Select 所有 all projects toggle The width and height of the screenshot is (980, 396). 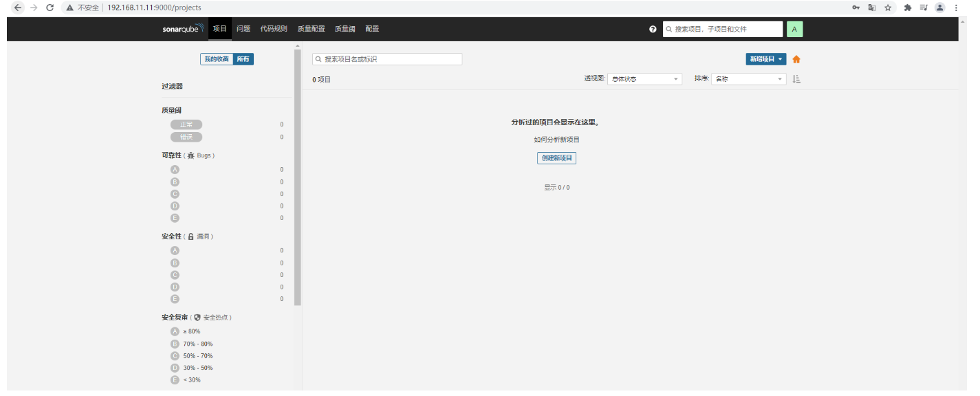[243, 59]
